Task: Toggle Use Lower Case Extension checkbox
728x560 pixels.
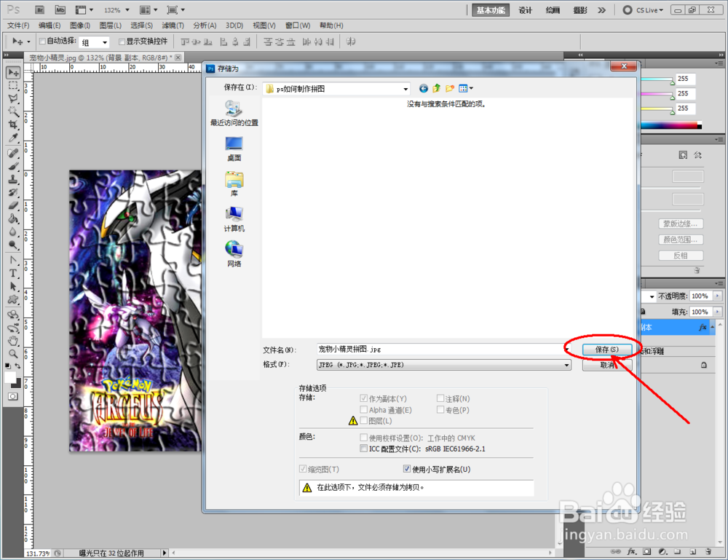Action: (x=407, y=469)
